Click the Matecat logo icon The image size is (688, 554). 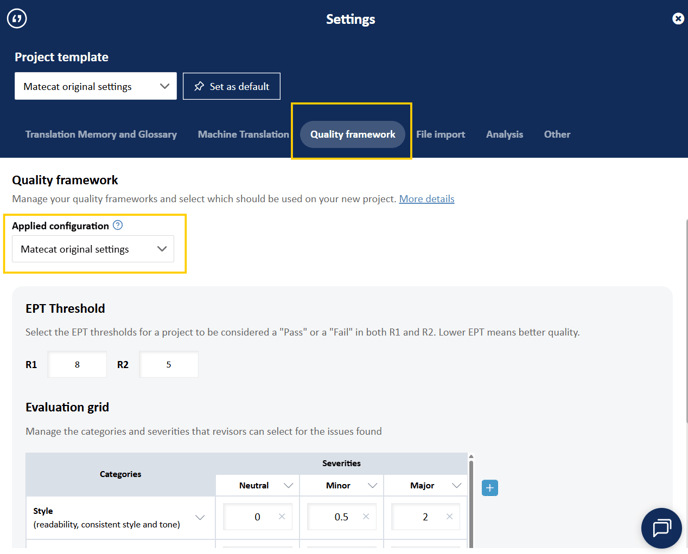coord(17,18)
